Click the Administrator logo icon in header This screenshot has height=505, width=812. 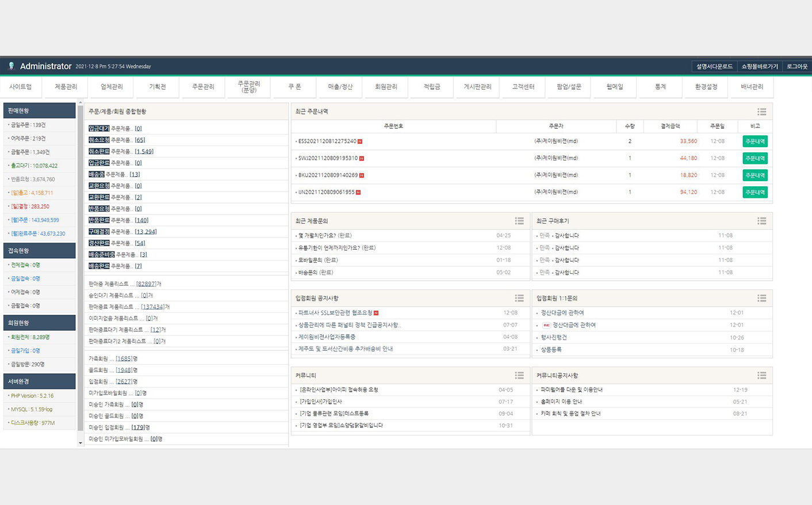pos(11,66)
